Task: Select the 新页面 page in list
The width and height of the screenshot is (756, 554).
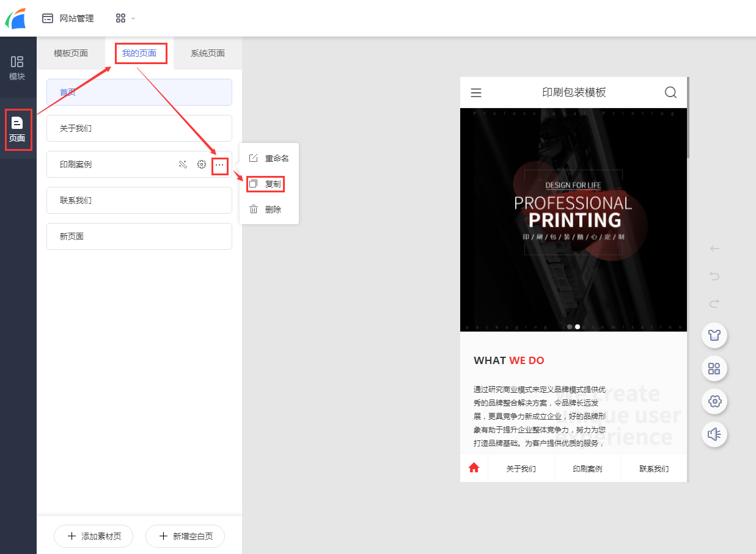Action: pyautogui.click(x=139, y=236)
